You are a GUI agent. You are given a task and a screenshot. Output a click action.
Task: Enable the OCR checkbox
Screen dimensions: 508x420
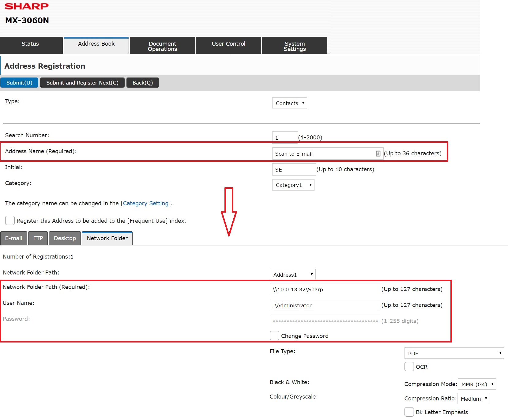[409, 367]
